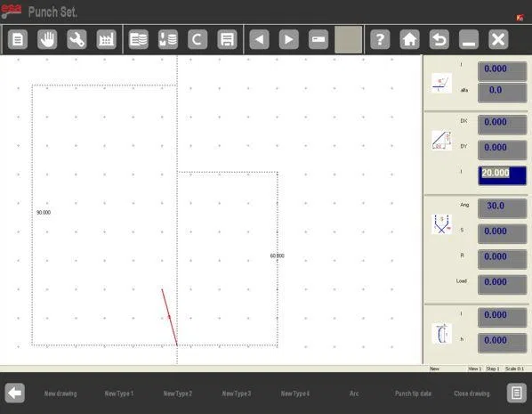
Task: Click the undo return arrow icon
Action: point(439,39)
